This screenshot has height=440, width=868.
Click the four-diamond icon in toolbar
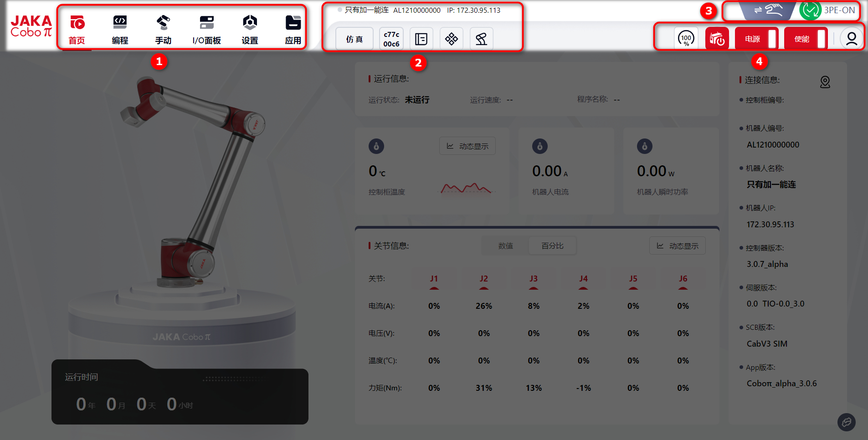(451, 39)
